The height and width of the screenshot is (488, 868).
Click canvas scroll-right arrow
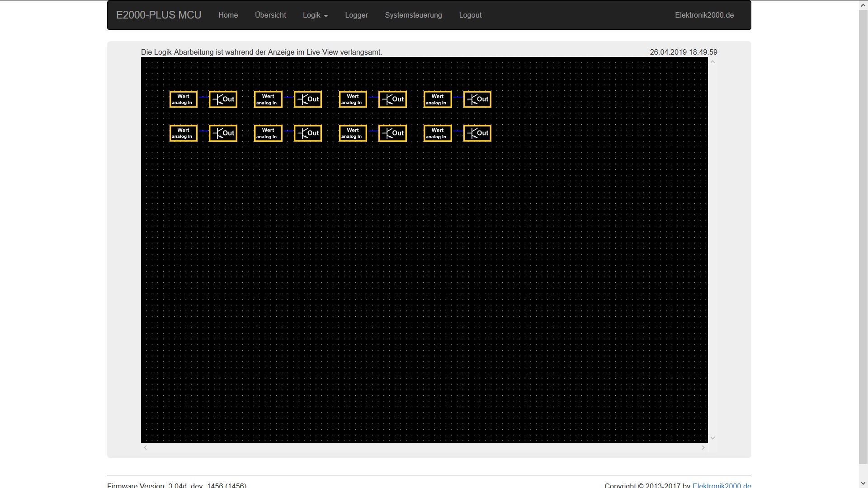[703, 448]
